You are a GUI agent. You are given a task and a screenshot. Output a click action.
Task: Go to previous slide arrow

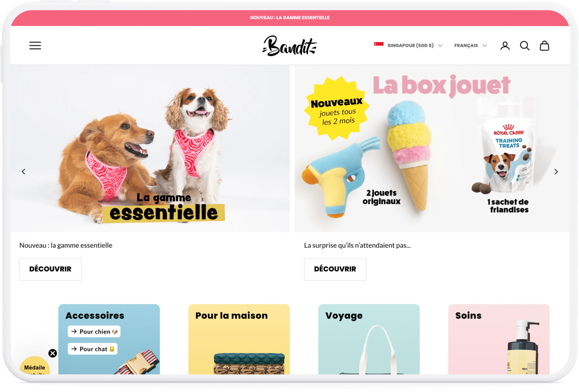(x=23, y=171)
